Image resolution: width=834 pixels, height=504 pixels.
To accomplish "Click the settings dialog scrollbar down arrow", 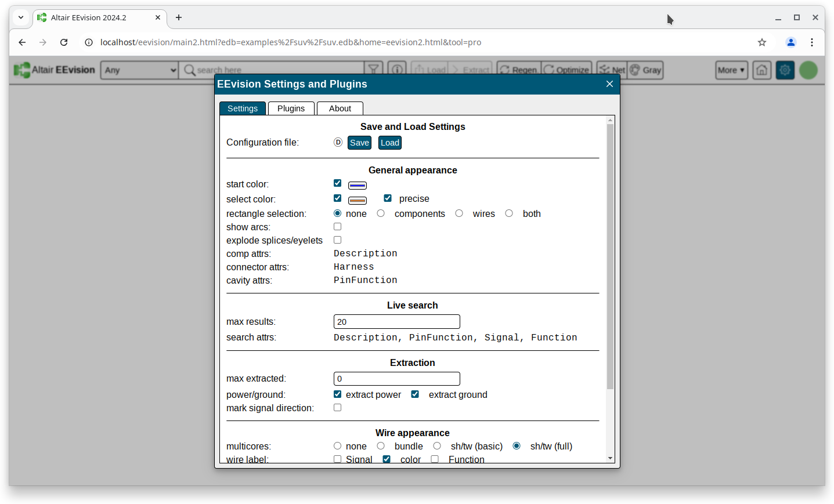I will (610, 458).
